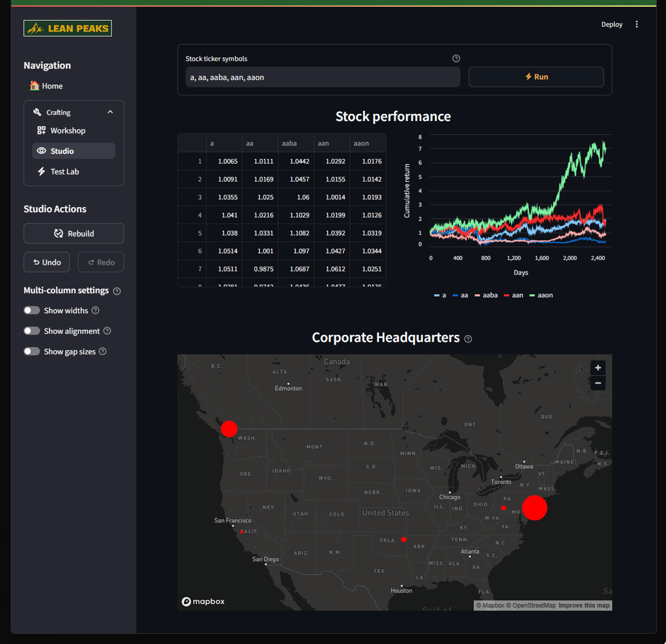Zoom out on the map

(598, 383)
